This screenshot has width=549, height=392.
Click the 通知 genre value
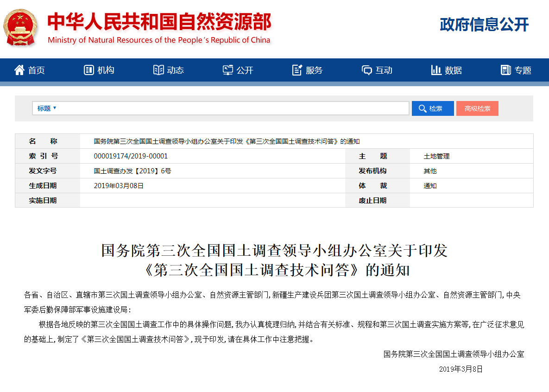point(430,186)
